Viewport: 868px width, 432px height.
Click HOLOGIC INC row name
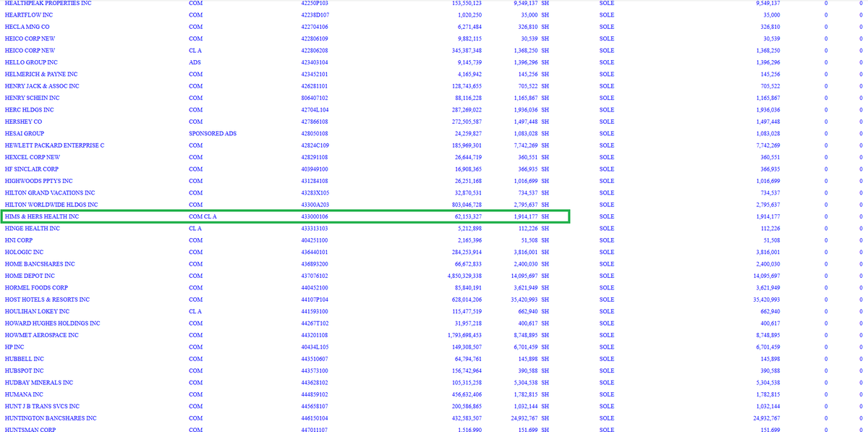25,252
